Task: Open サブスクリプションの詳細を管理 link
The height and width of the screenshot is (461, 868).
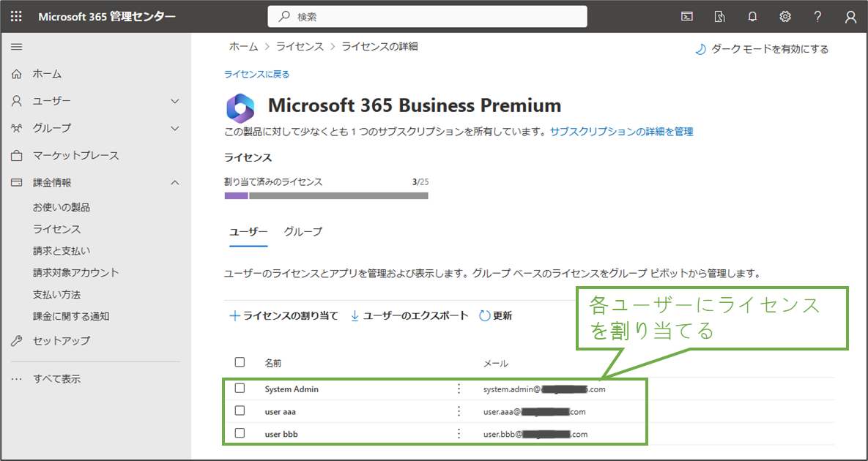Action: click(622, 132)
